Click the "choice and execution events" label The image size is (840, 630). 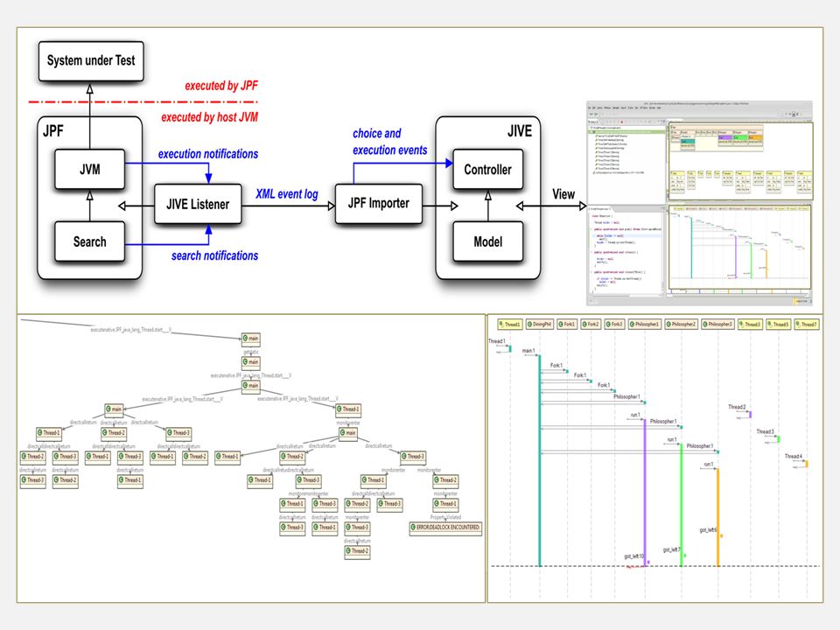click(389, 142)
